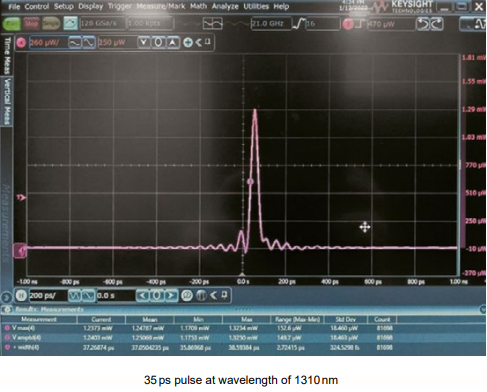Image resolution: width=487 pixels, height=392 pixels.
Task: Open the Vertical Meas side tab
Action: 7,101
